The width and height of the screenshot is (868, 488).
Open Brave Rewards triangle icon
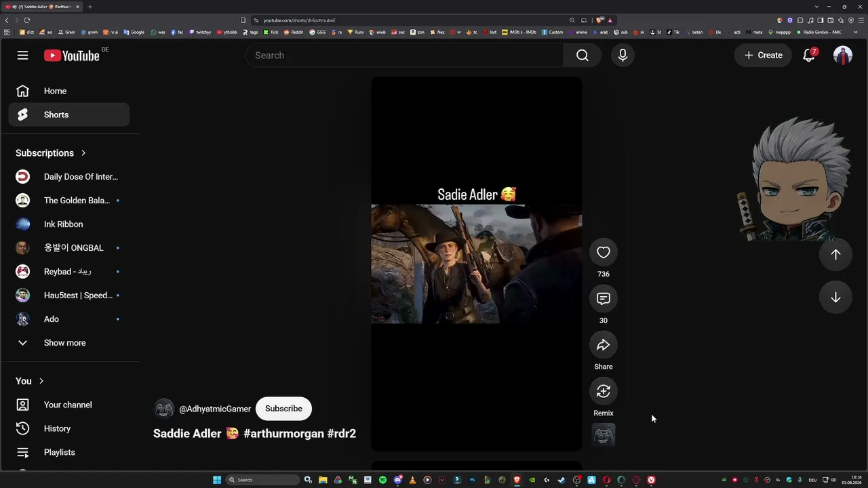(x=610, y=20)
